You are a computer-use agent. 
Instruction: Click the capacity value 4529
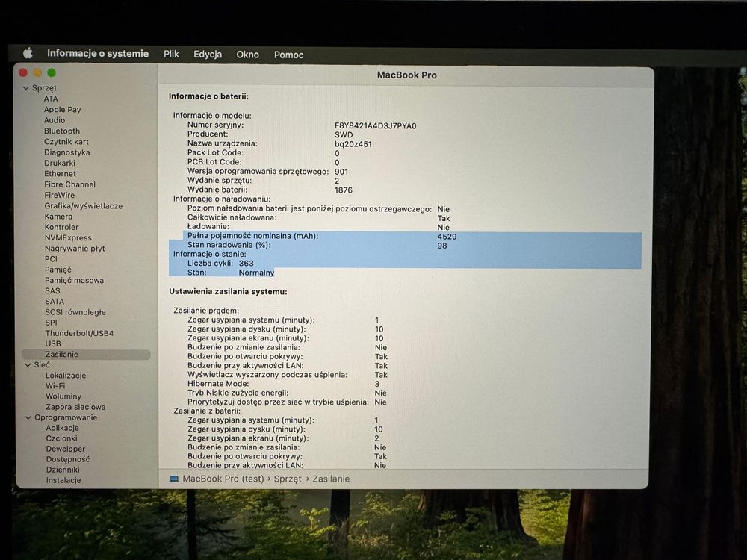pyautogui.click(x=447, y=237)
